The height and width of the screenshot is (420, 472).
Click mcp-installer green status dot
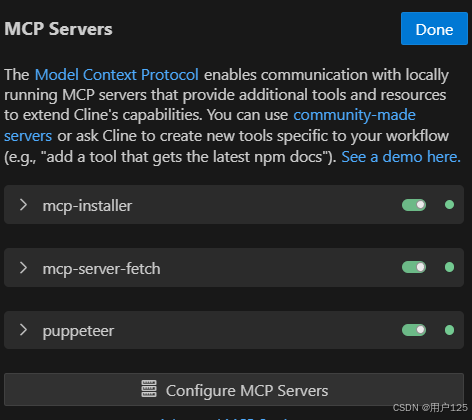point(449,205)
